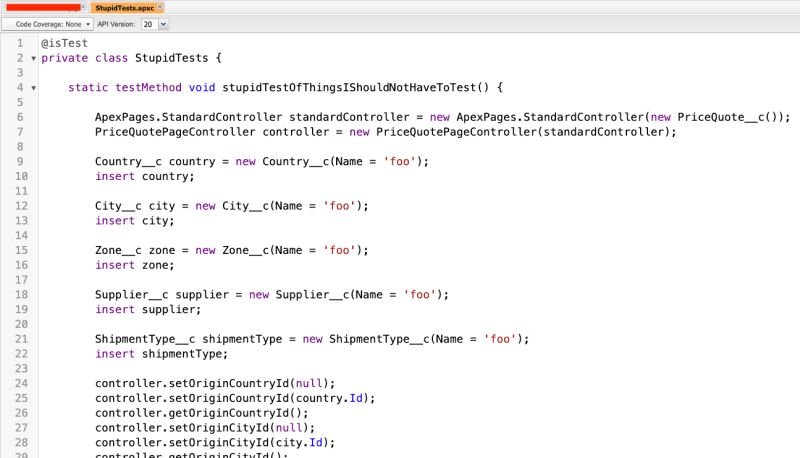Open the Code Coverage: None dropdown

(x=47, y=24)
